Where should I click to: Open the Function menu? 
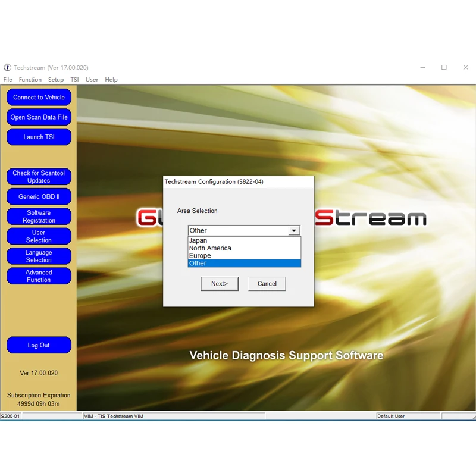30,80
